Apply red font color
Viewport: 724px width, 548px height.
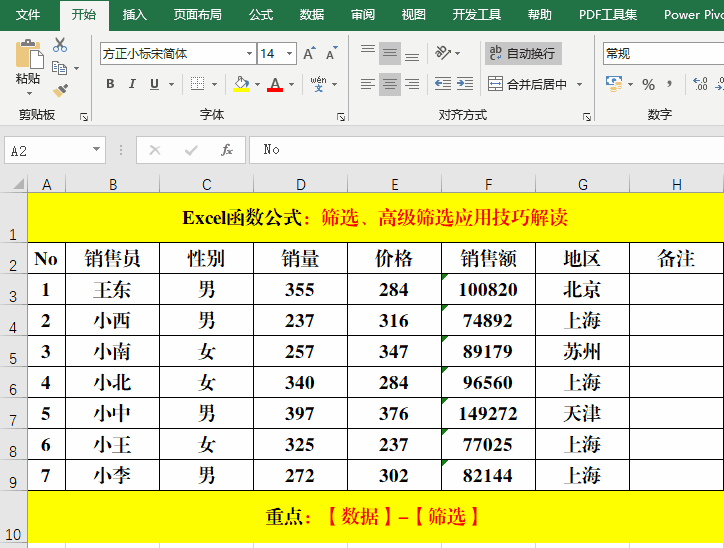click(x=275, y=84)
